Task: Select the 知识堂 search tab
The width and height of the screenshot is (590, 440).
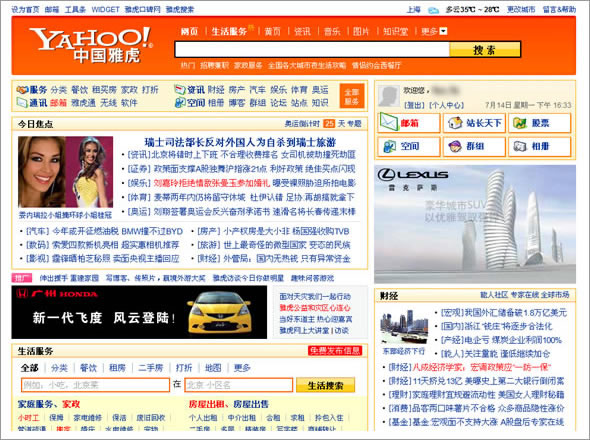Action: (395, 31)
